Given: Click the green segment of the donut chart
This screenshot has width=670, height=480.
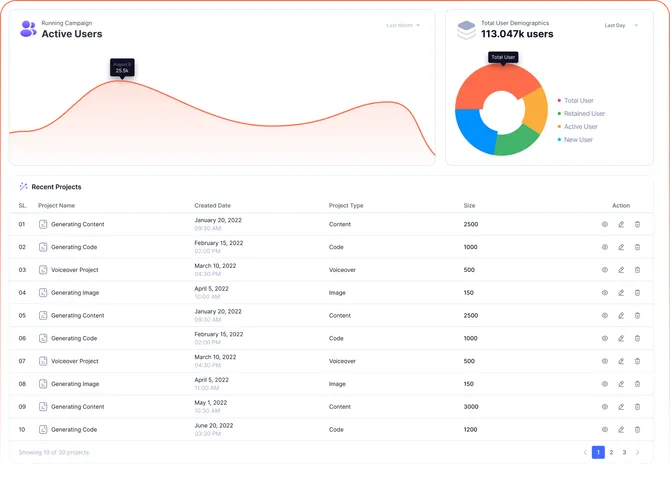Looking at the screenshot, I should pos(517,141).
